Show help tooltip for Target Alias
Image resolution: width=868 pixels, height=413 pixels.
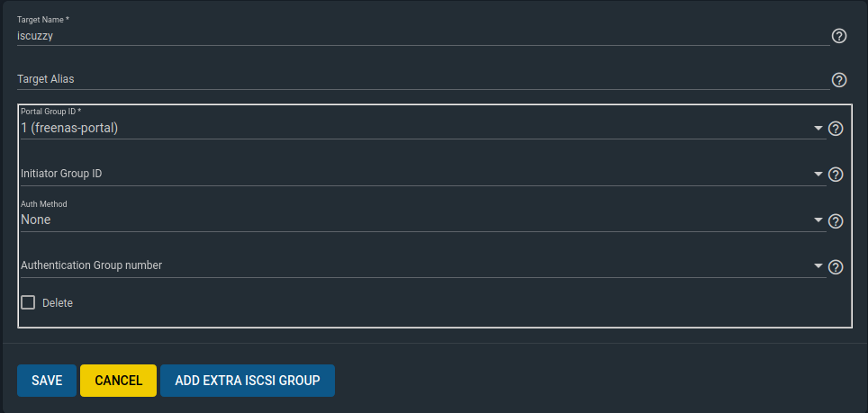tap(839, 80)
